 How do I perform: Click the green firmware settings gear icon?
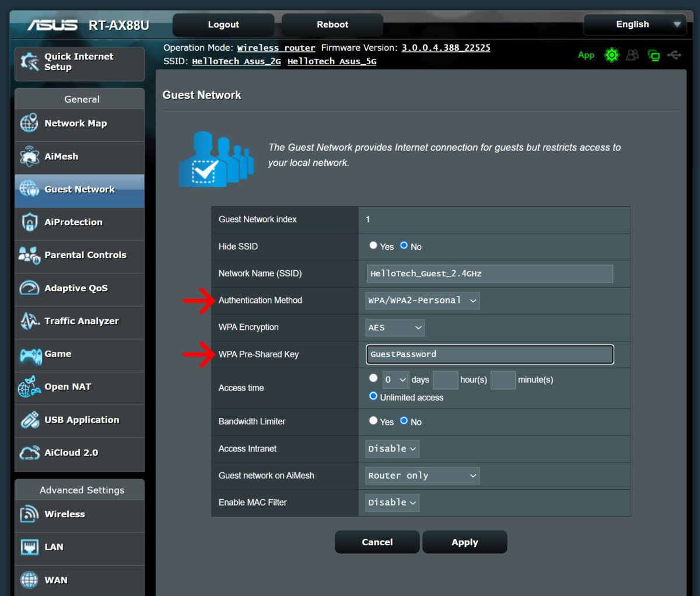coord(611,55)
